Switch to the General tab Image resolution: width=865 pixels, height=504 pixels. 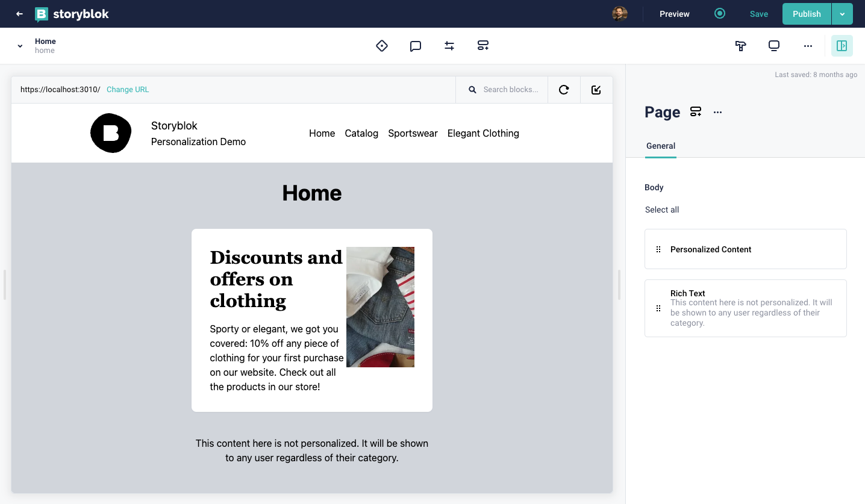(x=661, y=146)
